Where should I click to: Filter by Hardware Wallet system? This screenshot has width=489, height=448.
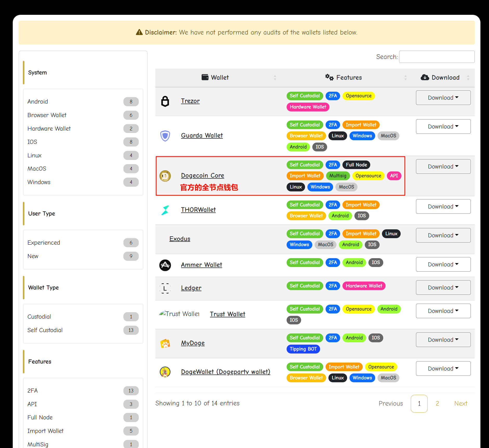[x=83, y=129]
